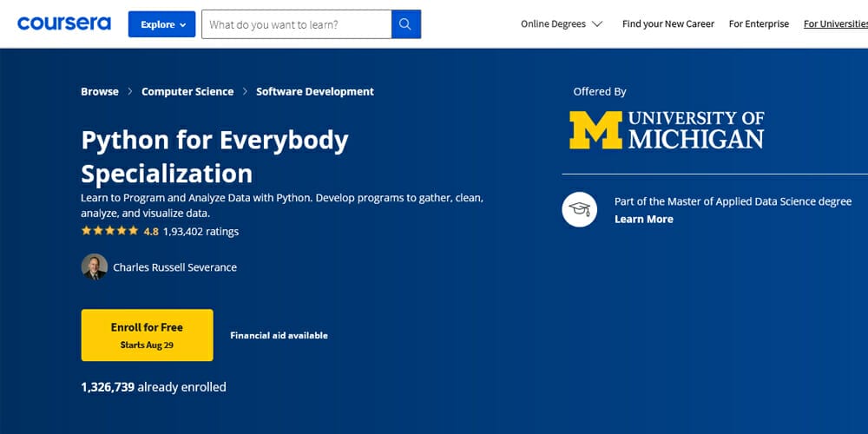Open Find your New Career
Image resolution: width=868 pixels, height=434 pixels.
pyautogui.click(x=668, y=23)
